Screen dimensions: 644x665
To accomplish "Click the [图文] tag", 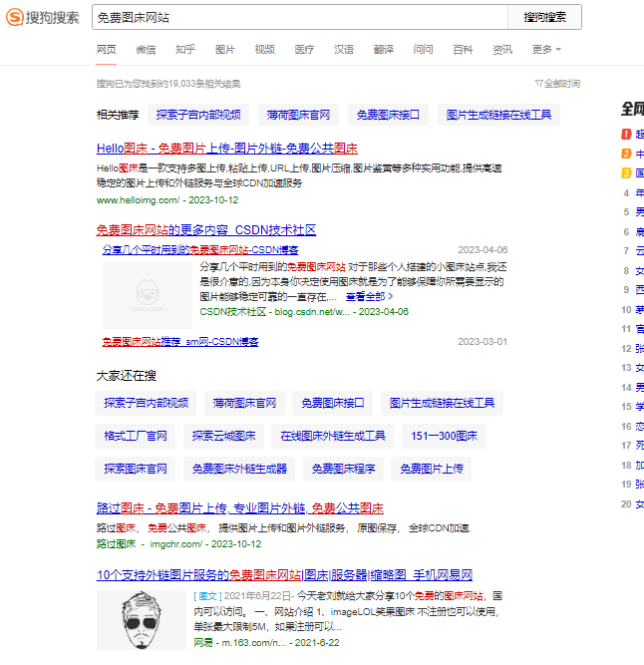I will (x=207, y=596).
